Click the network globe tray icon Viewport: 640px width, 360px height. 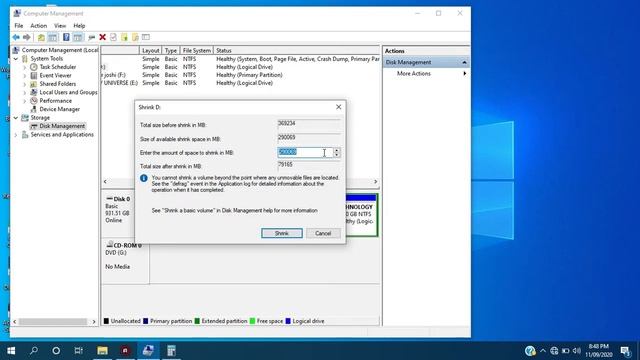point(554,351)
